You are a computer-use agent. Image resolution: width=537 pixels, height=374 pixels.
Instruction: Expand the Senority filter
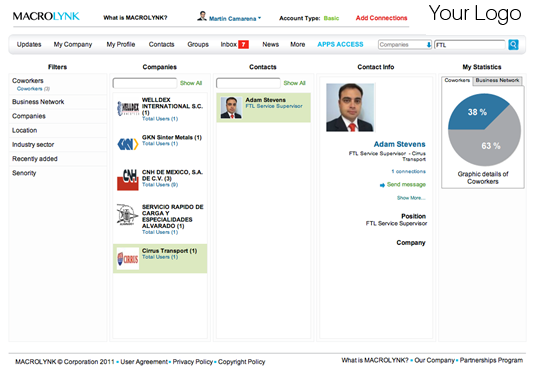pyautogui.click(x=24, y=173)
